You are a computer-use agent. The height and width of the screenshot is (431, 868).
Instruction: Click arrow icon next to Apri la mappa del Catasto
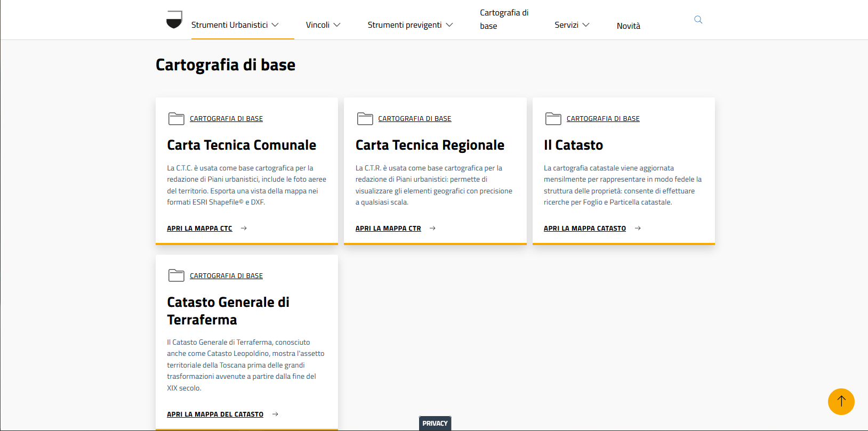[275, 414]
